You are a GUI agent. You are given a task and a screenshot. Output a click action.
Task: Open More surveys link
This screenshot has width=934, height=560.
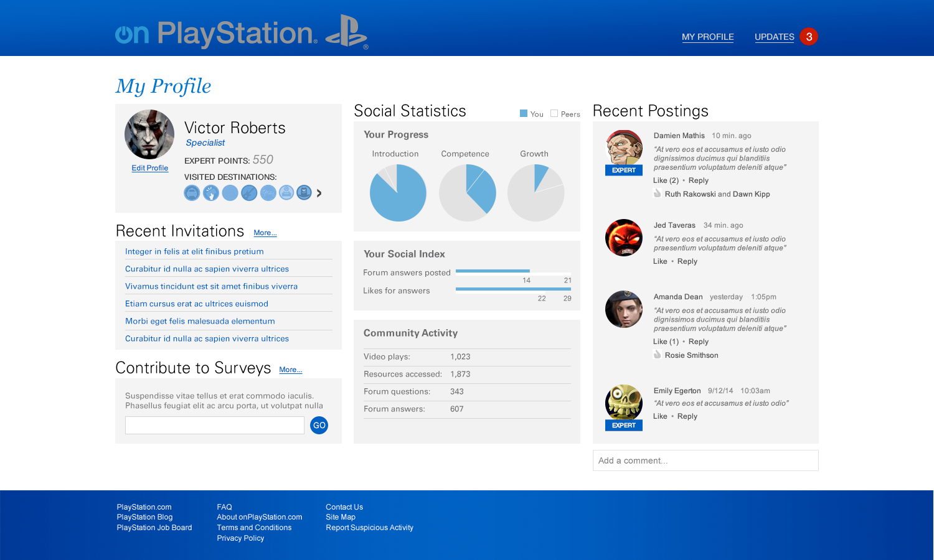point(291,370)
